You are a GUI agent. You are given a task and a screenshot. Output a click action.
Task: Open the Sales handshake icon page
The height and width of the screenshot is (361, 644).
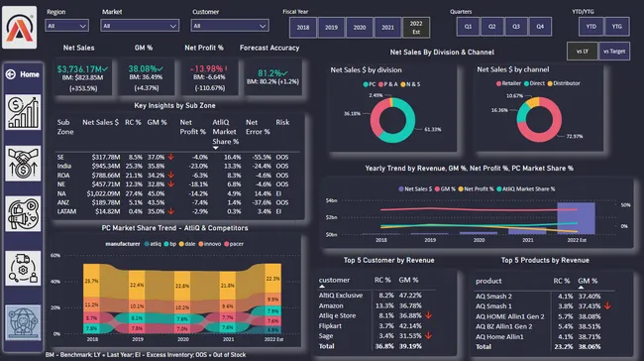tap(23, 164)
